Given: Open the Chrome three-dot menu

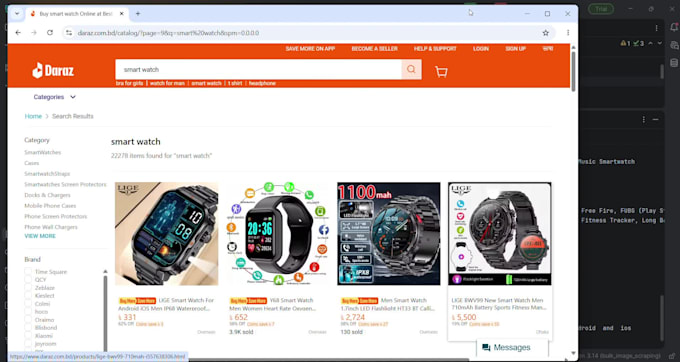Looking at the screenshot, I should point(568,33).
